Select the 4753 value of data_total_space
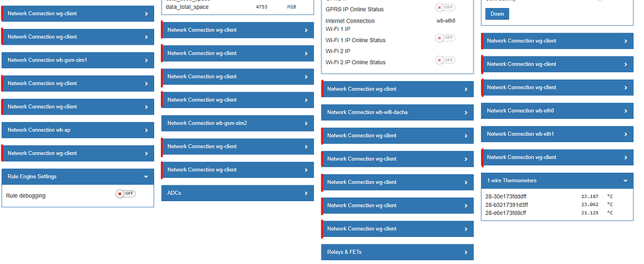The width and height of the screenshot is (644, 264). click(261, 7)
